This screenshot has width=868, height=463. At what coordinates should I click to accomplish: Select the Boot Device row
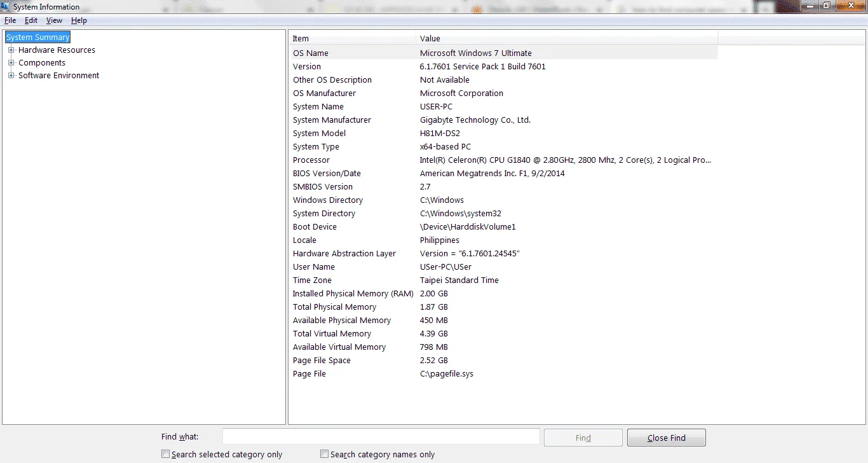click(504, 227)
